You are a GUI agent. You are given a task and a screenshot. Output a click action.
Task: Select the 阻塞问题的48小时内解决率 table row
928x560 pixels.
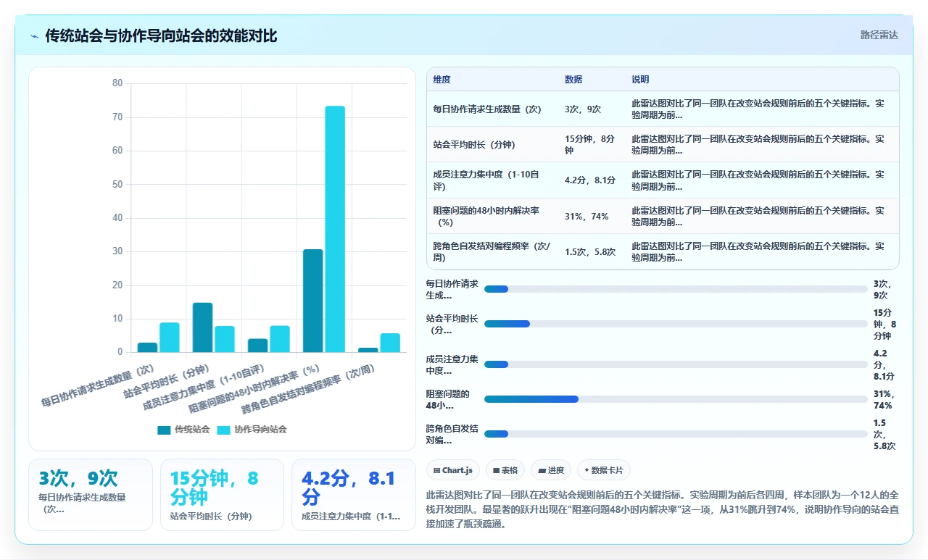663,216
